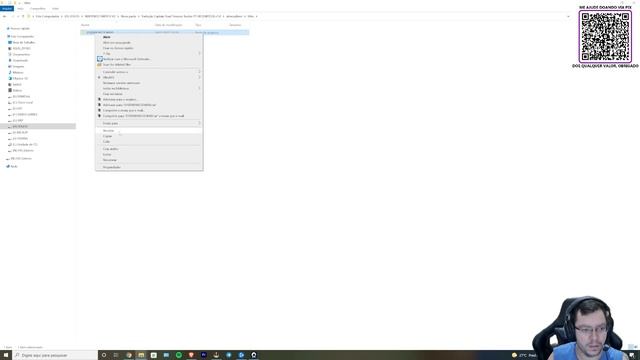
Task: Open the address bar history dropdown
Action: 568,16
